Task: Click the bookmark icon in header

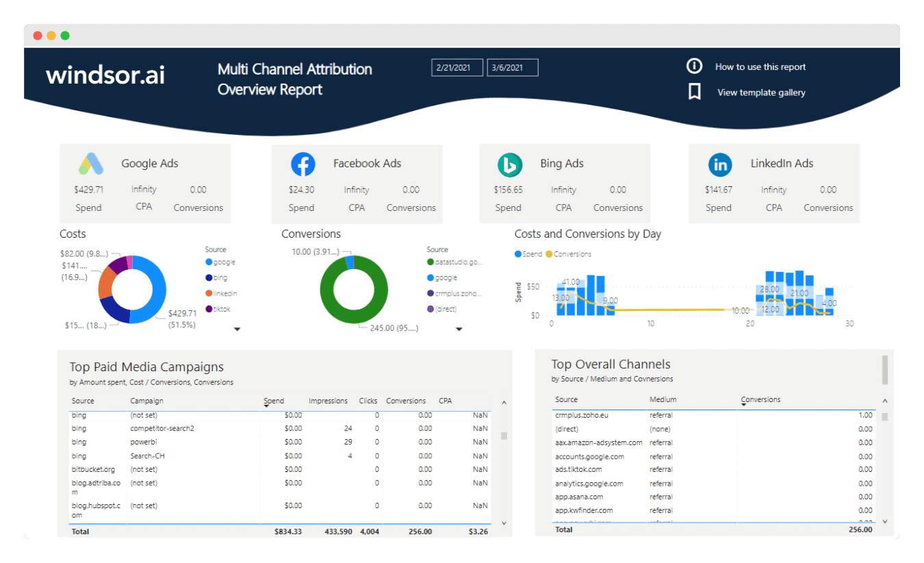Action: (694, 92)
